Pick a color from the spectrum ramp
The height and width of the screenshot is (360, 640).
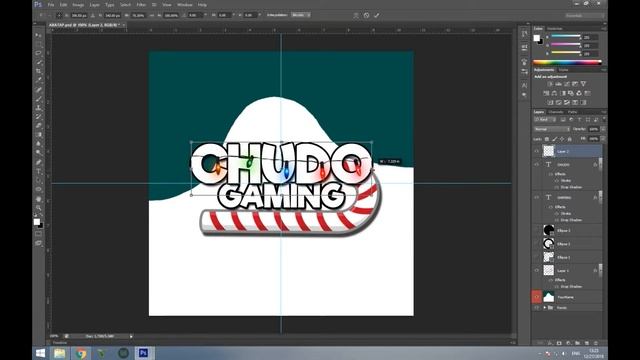[x=567, y=62]
